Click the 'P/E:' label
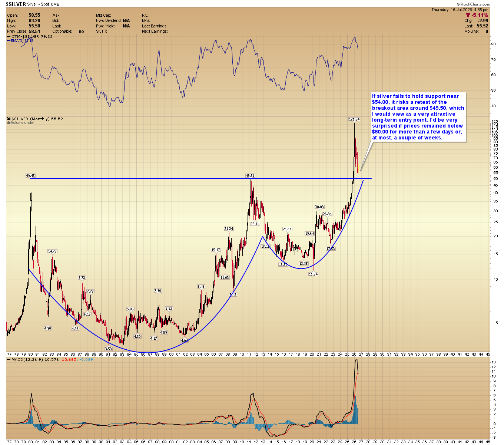Viewport: 504px width, 445px height. pos(145,16)
